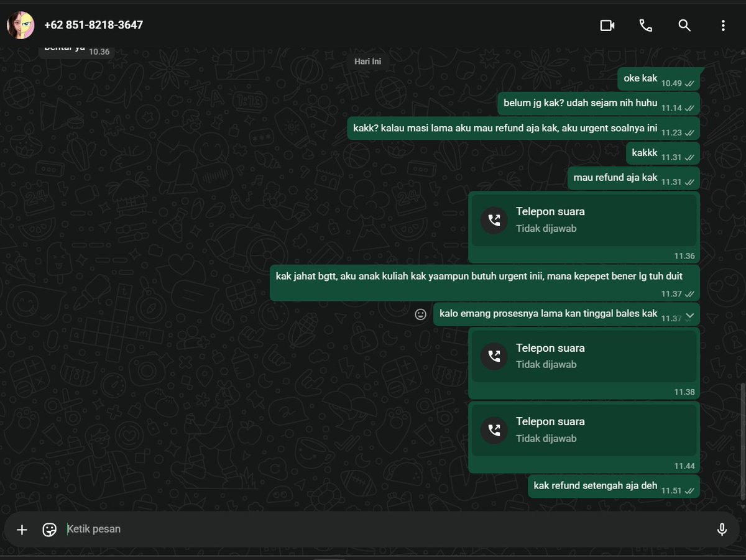React to 'kalo emang prosesnya lama' message
The height and width of the screenshot is (560, 746).
(x=421, y=314)
